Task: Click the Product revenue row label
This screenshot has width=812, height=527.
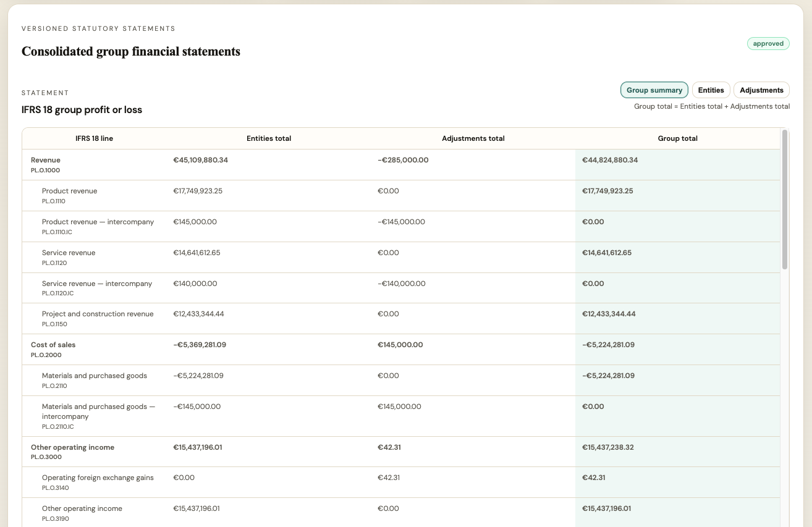Action: coord(69,191)
